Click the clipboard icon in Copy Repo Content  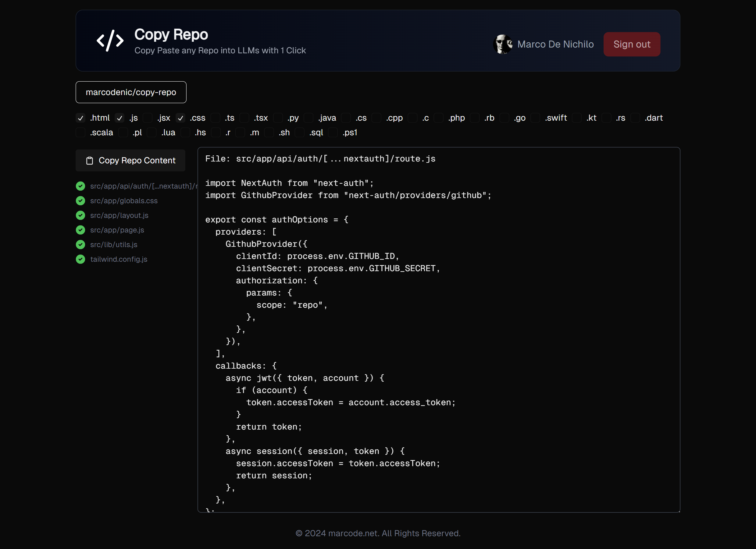tap(89, 161)
